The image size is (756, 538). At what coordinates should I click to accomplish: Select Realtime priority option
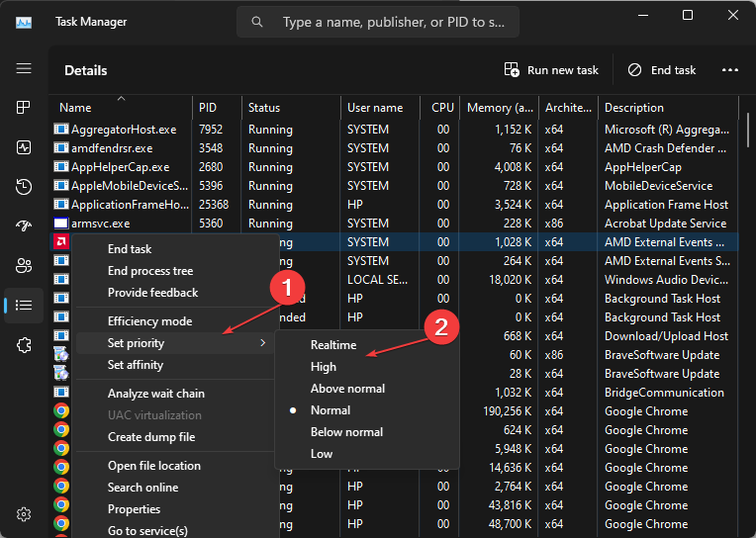click(332, 345)
